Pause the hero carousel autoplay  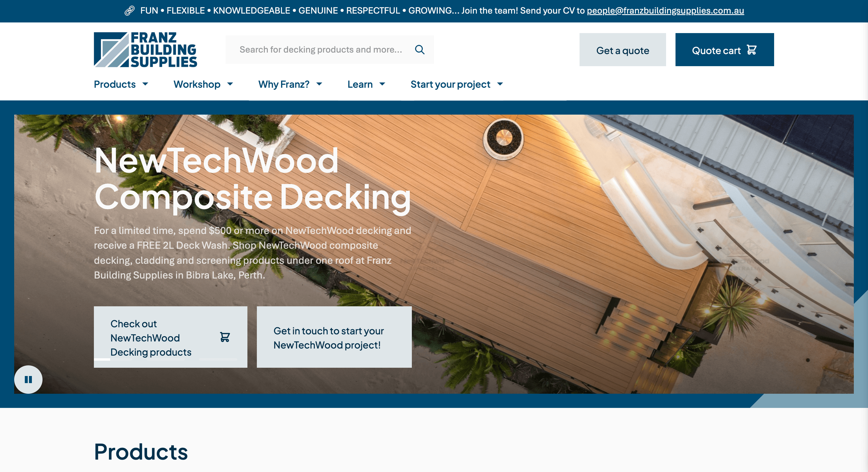(x=28, y=380)
